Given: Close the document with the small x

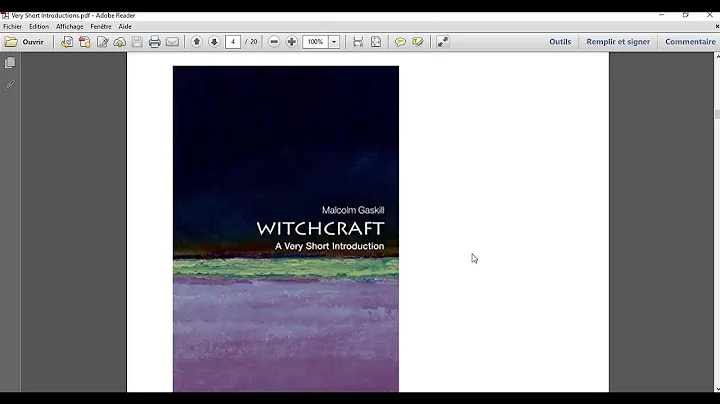Looking at the screenshot, I should click(x=717, y=27).
